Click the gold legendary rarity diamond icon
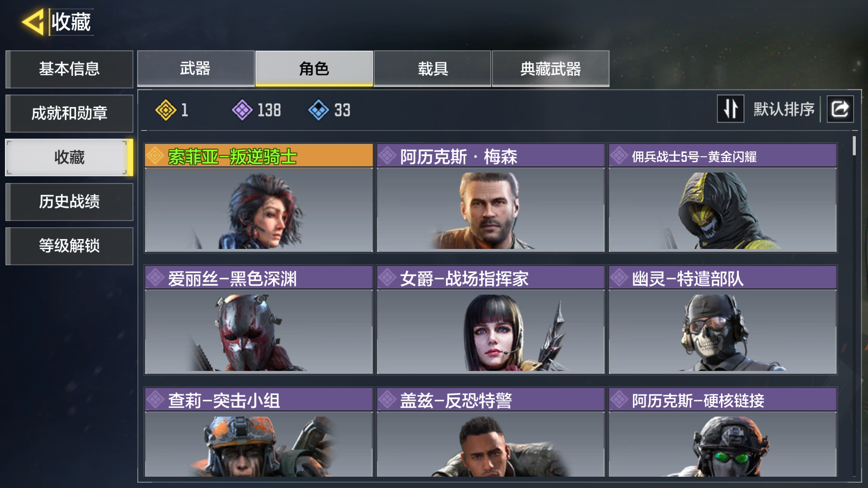This screenshot has height=488, width=868. click(x=165, y=110)
